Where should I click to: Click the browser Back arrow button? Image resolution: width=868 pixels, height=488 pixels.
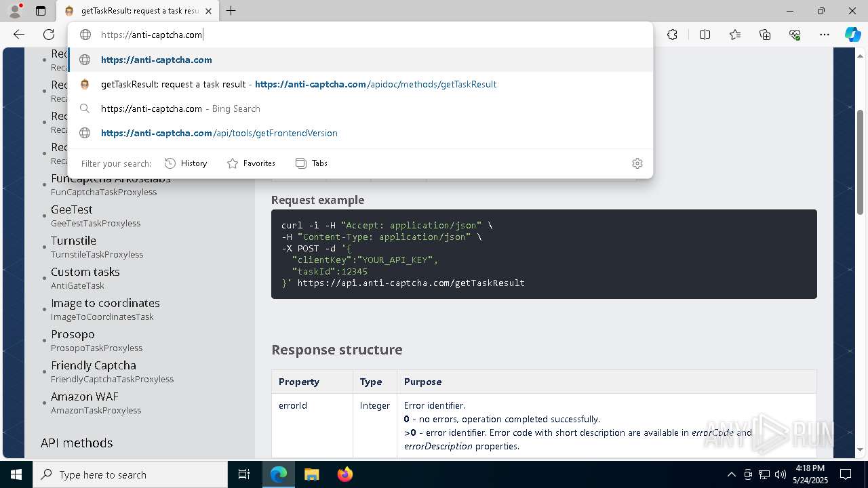point(19,35)
